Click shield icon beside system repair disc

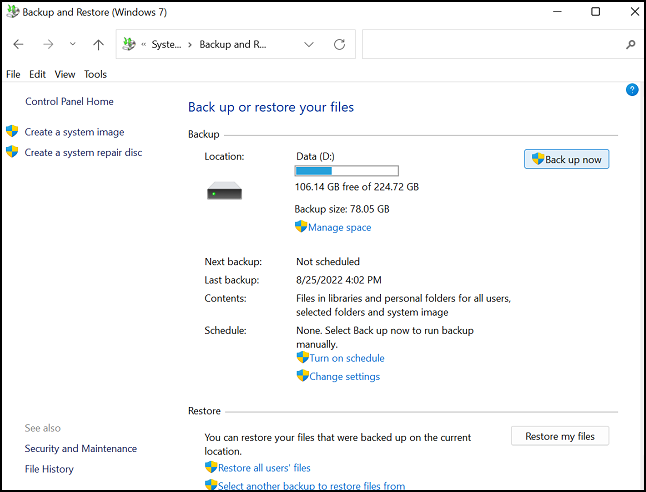(12, 151)
